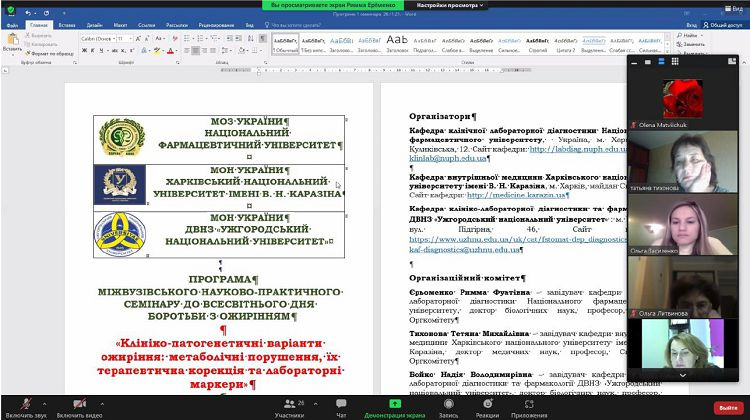Open Участники participants panel
Viewport: 750px width, 420px height.
[x=289, y=409]
